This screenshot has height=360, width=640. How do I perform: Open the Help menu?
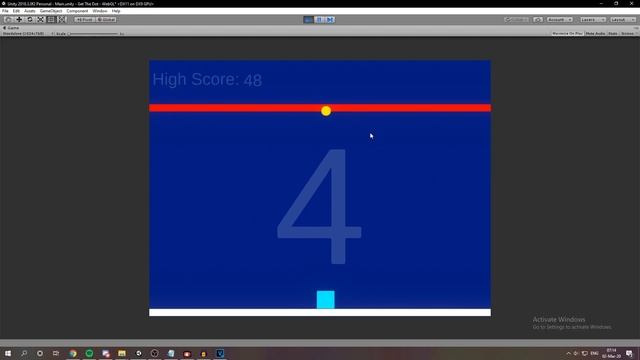click(x=116, y=11)
